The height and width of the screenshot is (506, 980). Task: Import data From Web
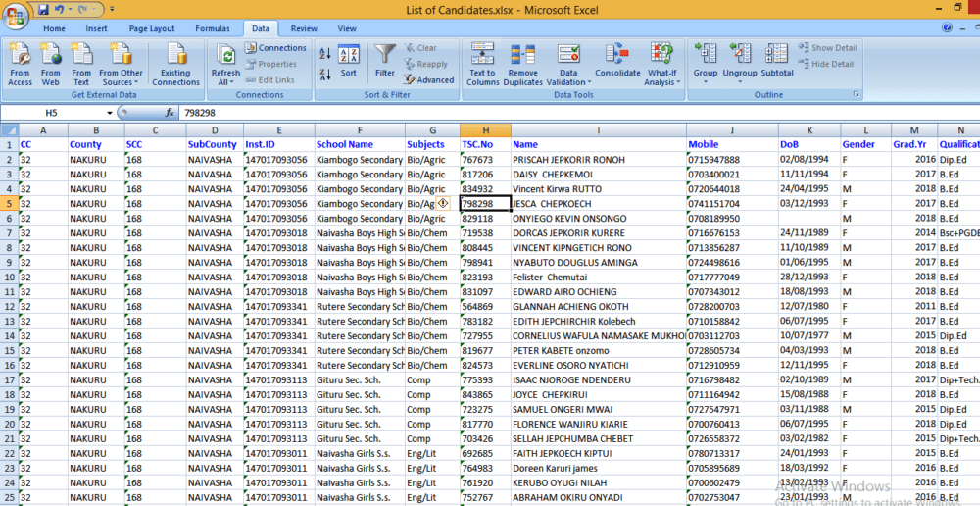tap(51, 65)
